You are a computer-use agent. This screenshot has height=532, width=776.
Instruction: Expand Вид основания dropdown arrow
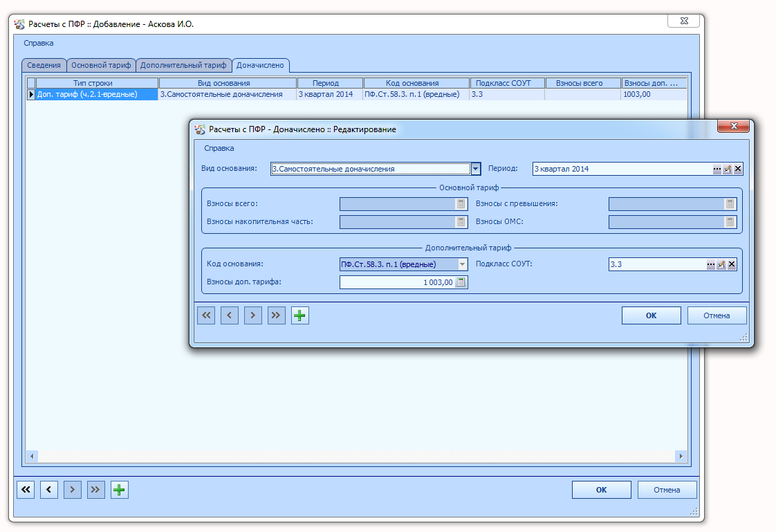pyautogui.click(x=476, y=169)
